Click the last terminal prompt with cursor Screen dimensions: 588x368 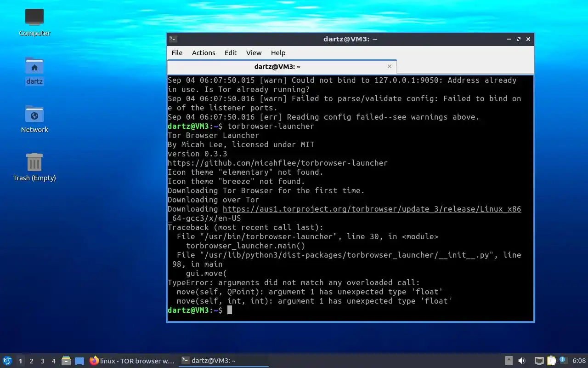click(200, 310)
